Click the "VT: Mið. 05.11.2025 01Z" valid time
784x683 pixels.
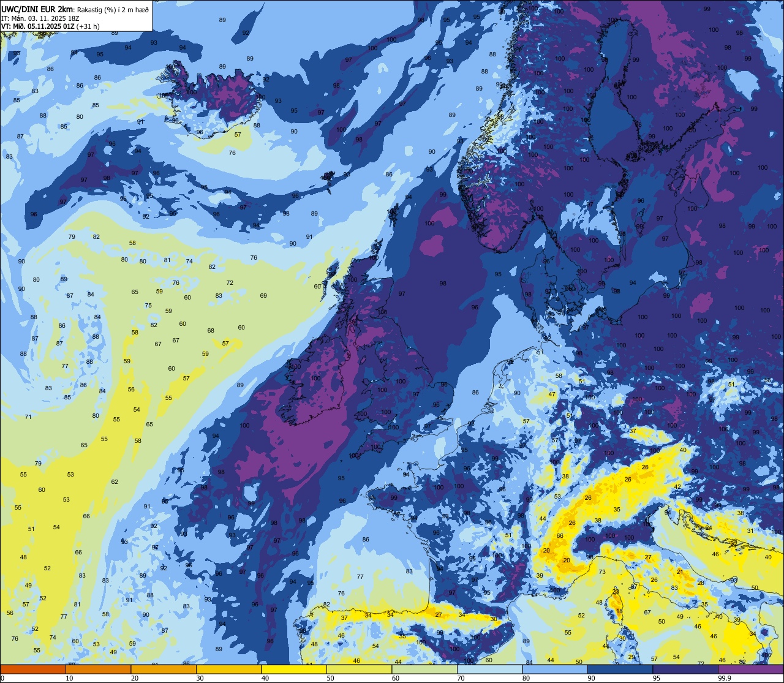coord(37,26)
